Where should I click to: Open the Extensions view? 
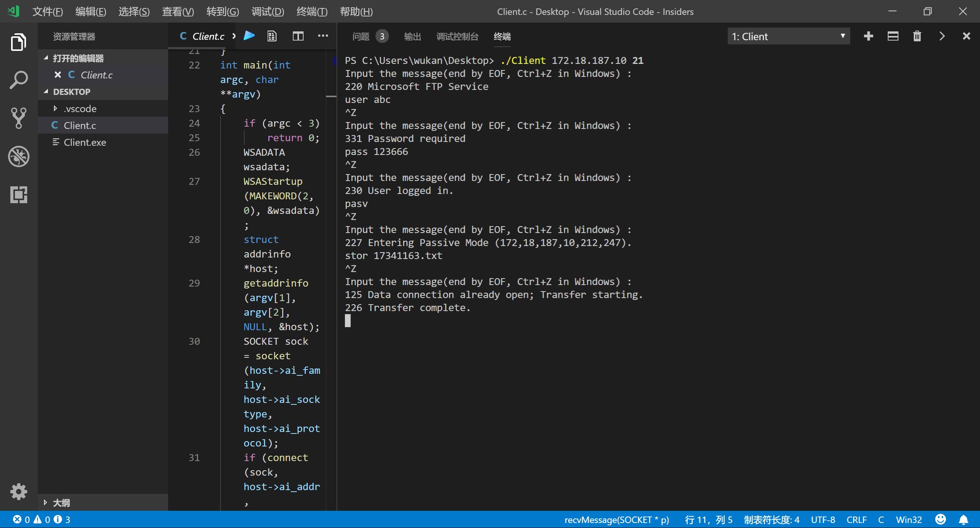coord(18,195)
